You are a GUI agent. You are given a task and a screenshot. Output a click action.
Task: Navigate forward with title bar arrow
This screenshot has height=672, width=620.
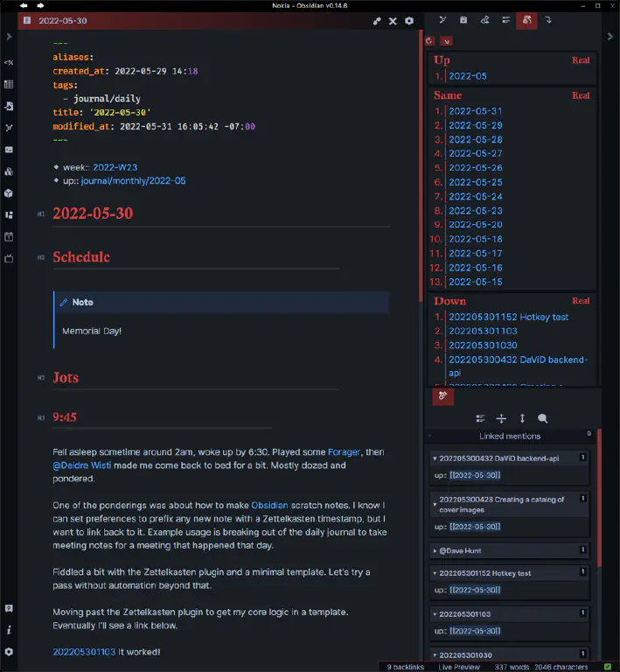click(x=40, y=5)
